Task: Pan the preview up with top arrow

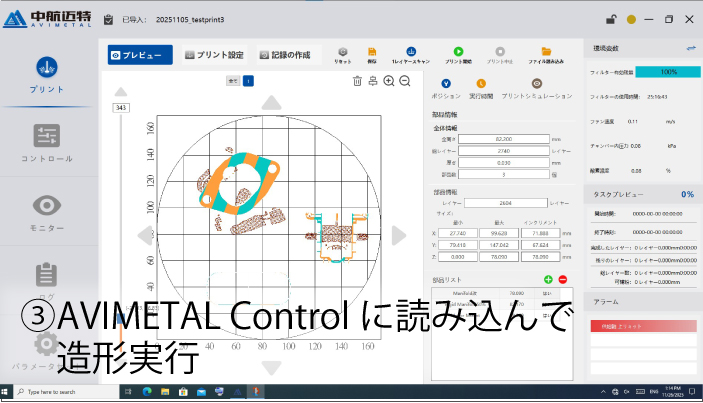Action: [272, 103]
